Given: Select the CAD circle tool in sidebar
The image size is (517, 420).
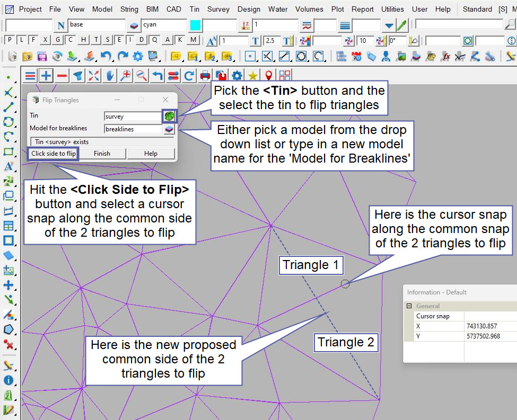Looking at the screenshot, I should 8,122.
